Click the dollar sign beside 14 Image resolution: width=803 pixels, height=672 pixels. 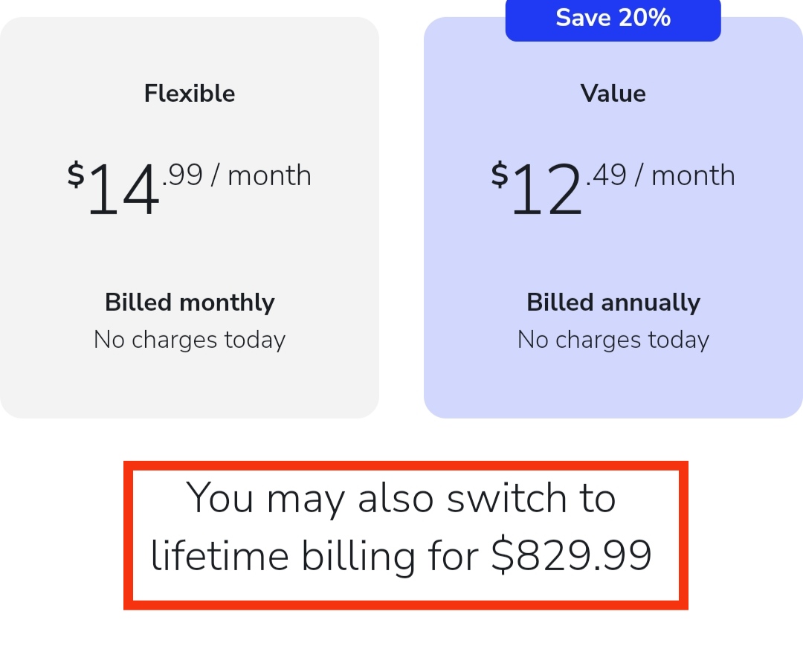pyautogui.click(x=76, y=175)
